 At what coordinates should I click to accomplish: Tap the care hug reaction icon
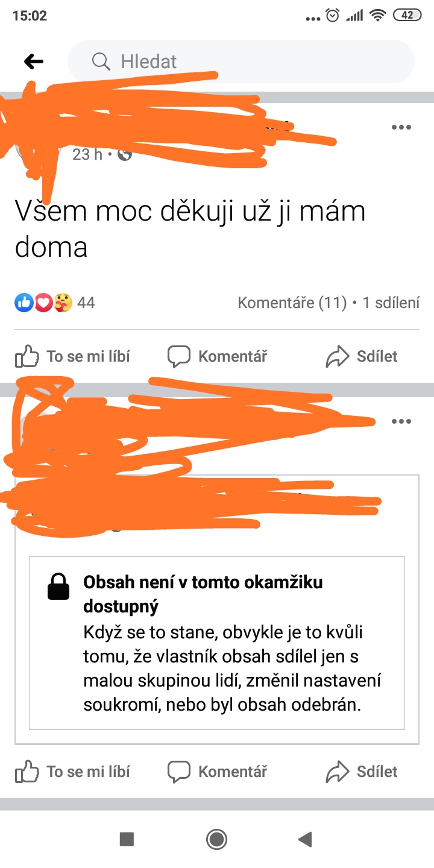click(63, 303)
